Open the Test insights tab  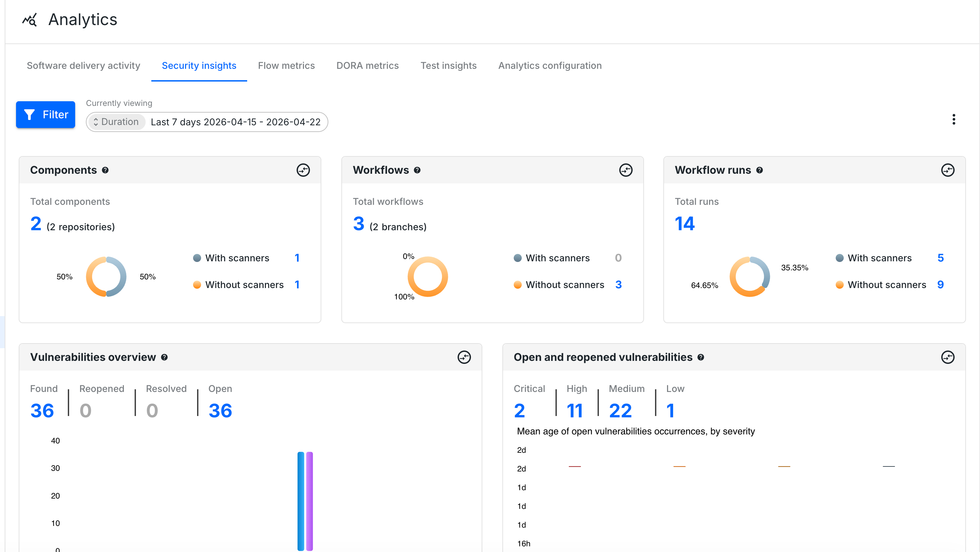448,65
